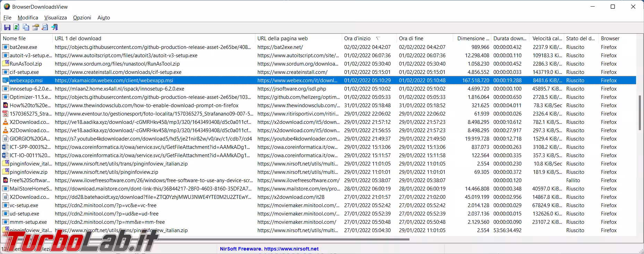The width and height of the screenshot is (644, 254).
Task: Open the File menu
Action: coord(7,18)
